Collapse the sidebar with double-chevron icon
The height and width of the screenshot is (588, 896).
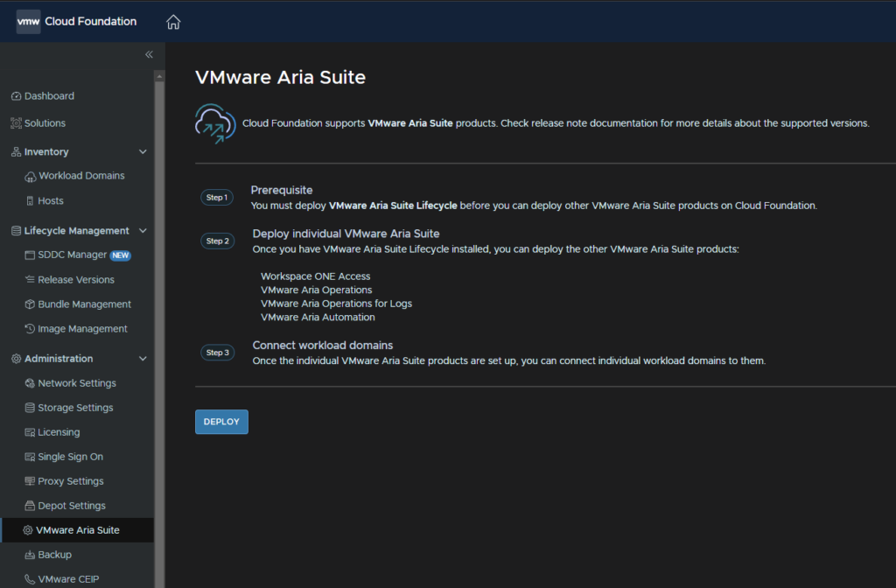tap(149, 54)
